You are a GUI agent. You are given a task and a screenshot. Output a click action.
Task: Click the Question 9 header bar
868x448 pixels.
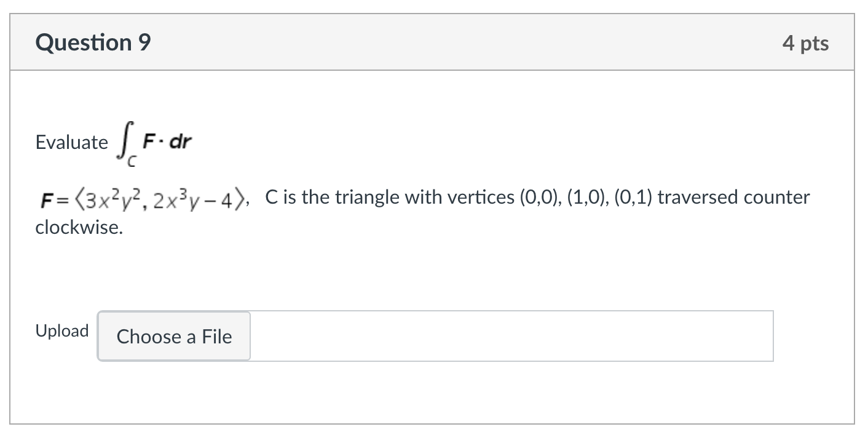[x=430, y=42]
